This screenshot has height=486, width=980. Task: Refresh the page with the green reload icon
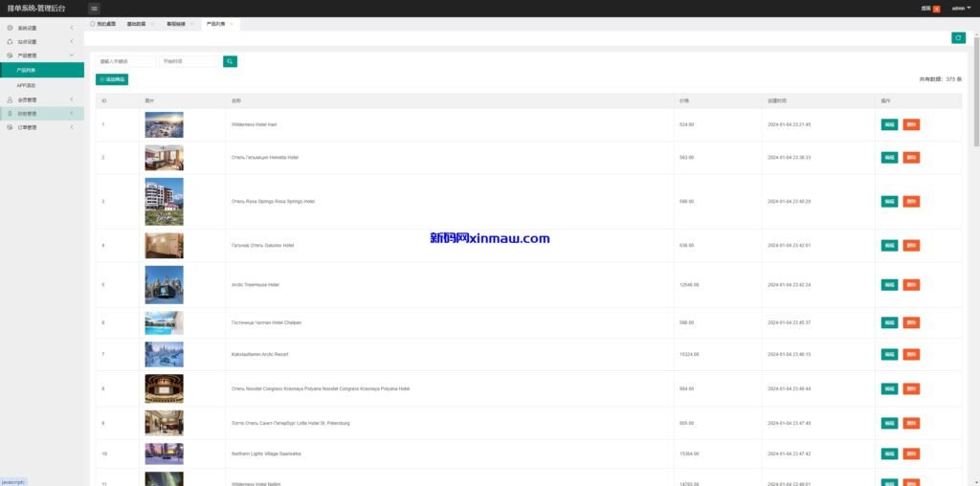point(958,37)
